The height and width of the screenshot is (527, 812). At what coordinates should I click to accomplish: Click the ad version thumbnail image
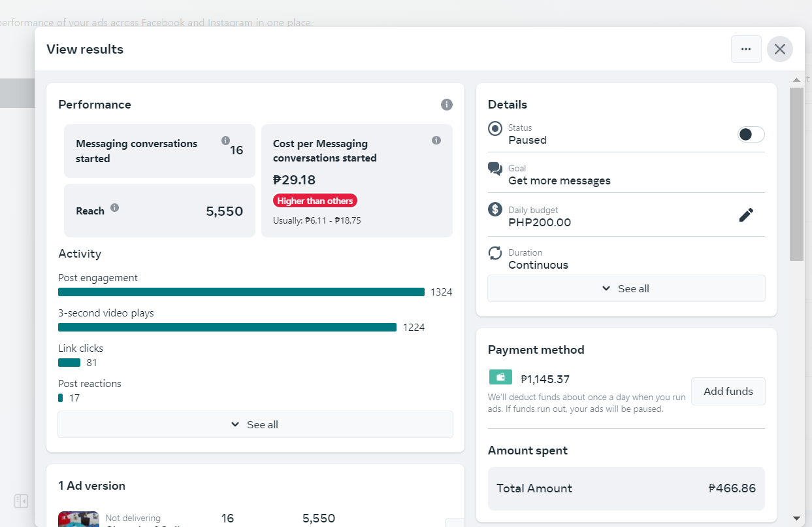click(x=78, y=519)
